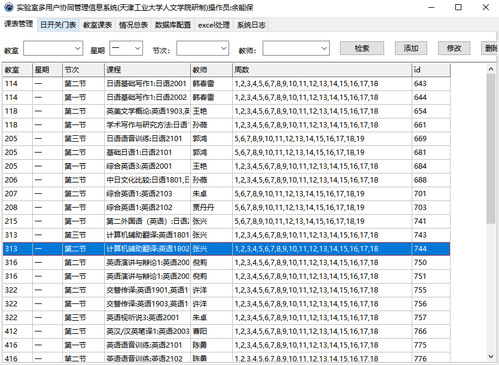Click room cell 207 in the table
This screenshot has height=365, width=499.
(18, 194)
